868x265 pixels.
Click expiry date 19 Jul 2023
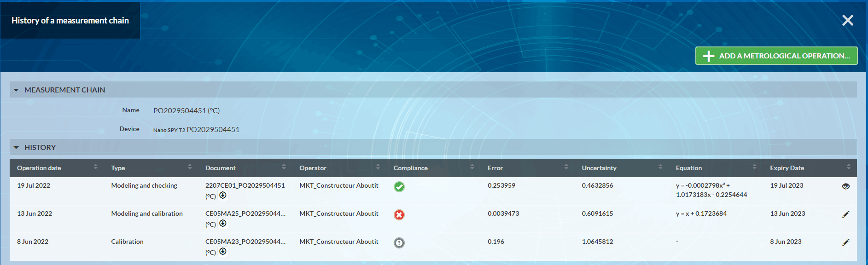pyautogui.click(x=786, y=185)
